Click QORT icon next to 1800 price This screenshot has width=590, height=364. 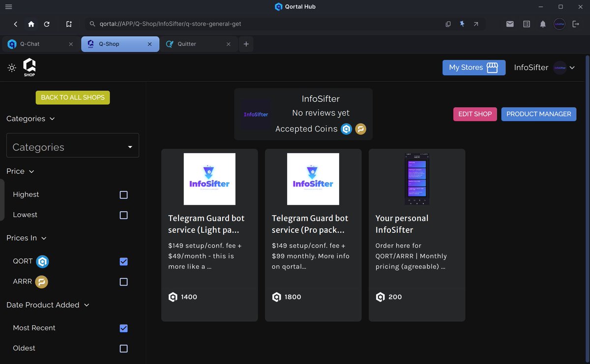(276, 297)
